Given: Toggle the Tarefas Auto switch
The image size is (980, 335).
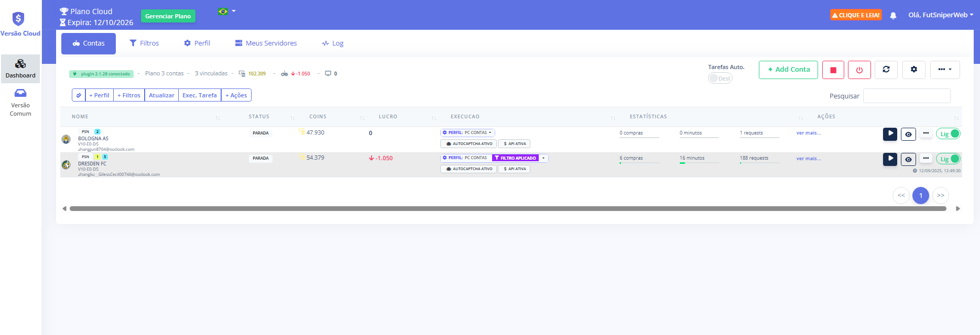Looking at the screenshot, I should [720, 79].
